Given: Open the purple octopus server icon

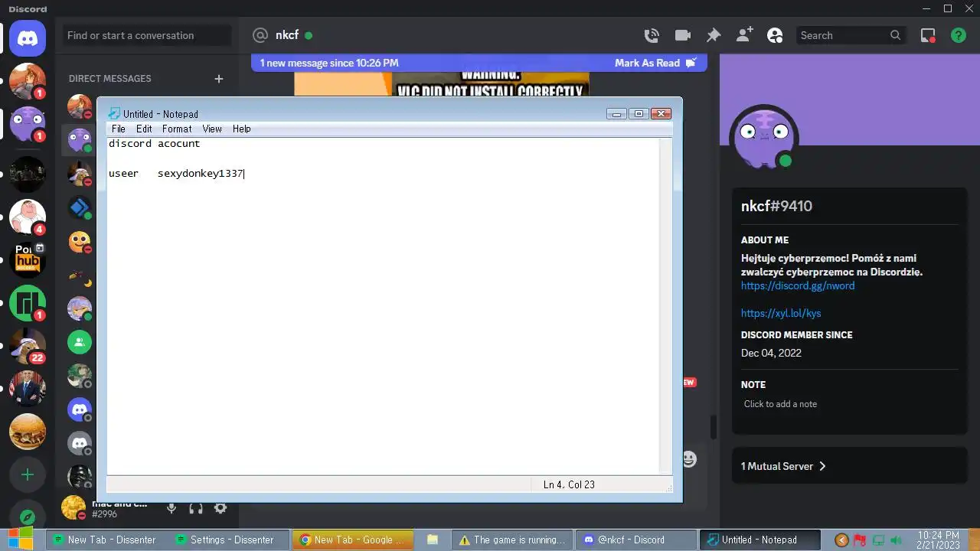Looking at the screenshot, I should tap(28, 123).
